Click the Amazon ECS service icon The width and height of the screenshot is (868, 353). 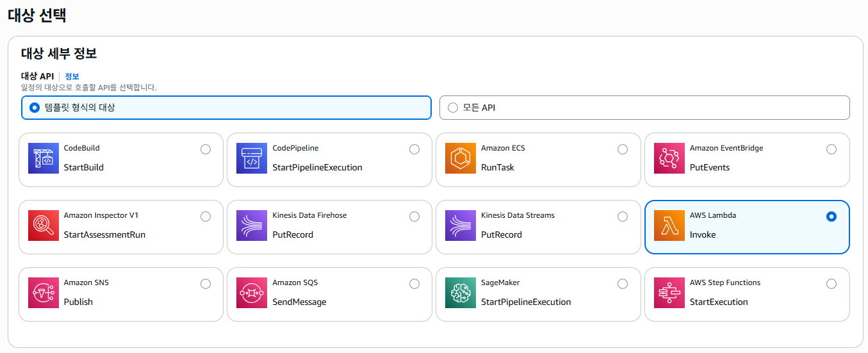(461, 158)
